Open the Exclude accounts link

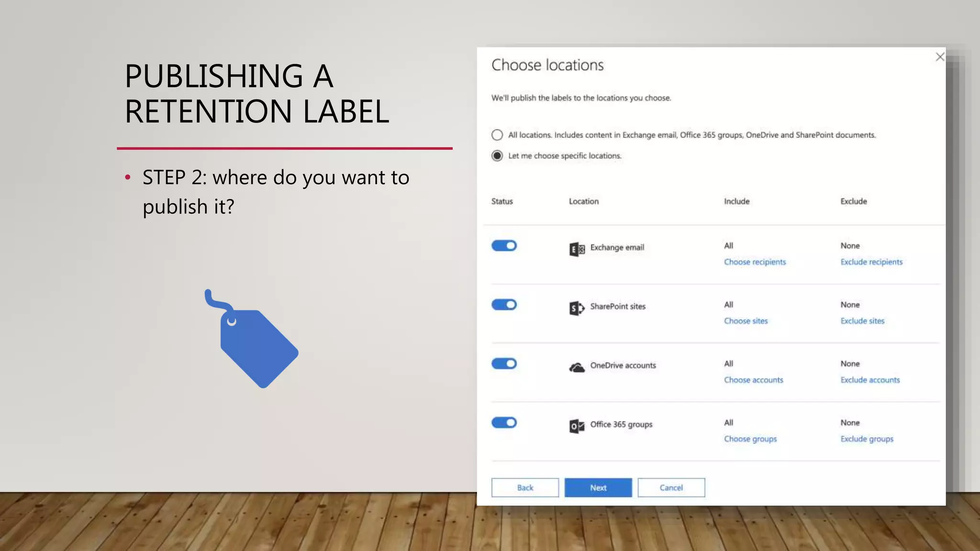pyautogui.click(x=870, y=380)
